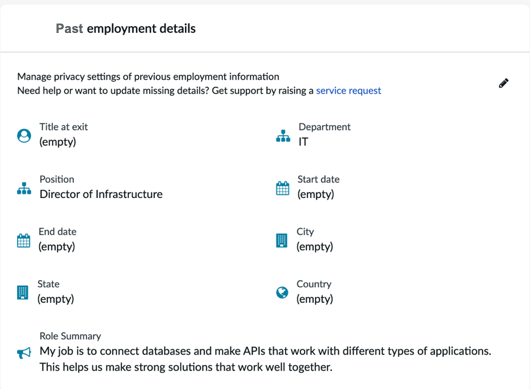Click the Start date calendar icon
Image resolution: width=530 pixels, height=389 pixels.
click(283, 188)
